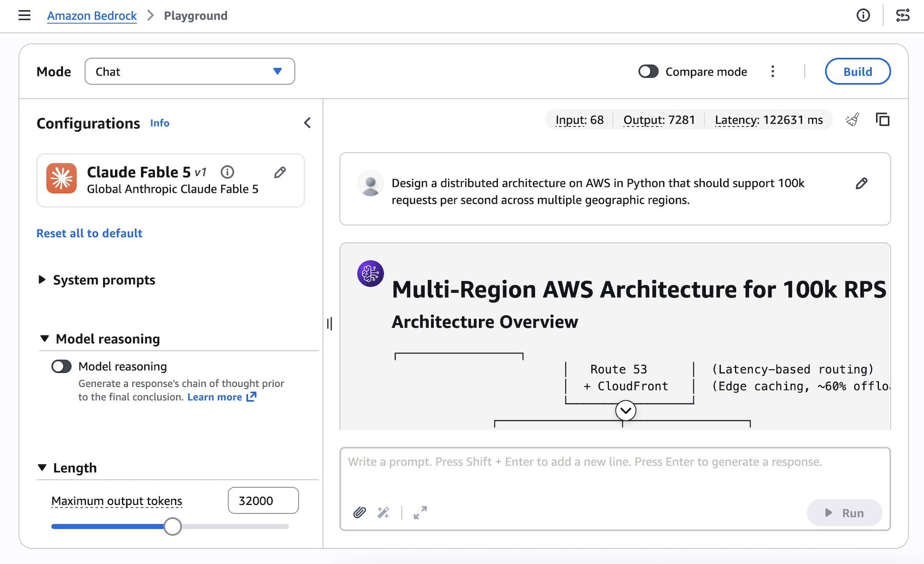Open the prompt enhancement magic wand
This screenshot has width=924, height=564.
coord(383,512)
